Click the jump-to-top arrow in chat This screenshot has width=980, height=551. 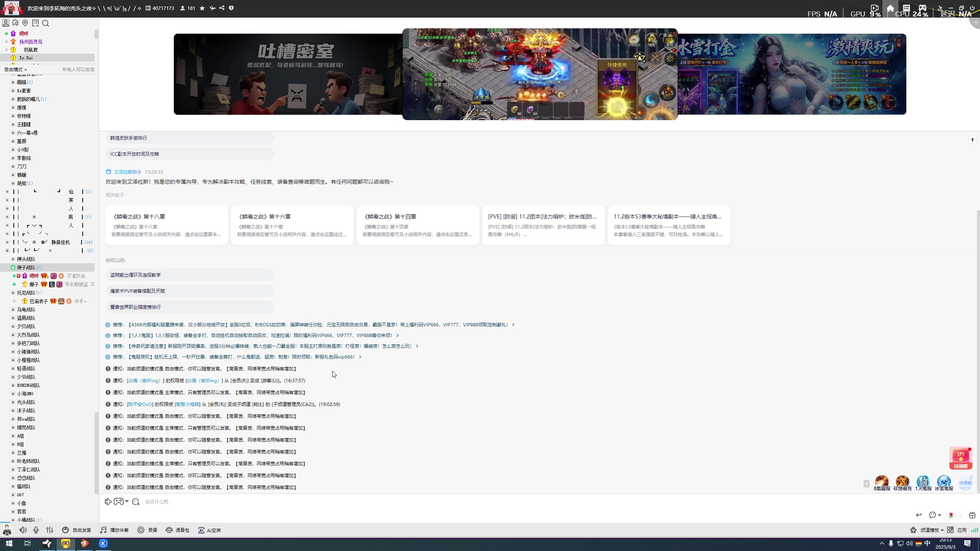(x=972, y=140)
